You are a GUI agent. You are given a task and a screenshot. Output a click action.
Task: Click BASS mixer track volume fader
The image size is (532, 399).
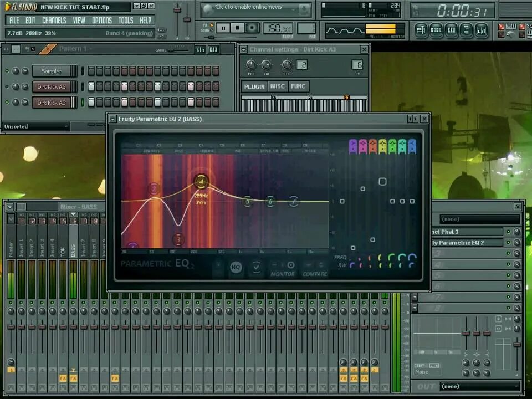click(73, 327)
